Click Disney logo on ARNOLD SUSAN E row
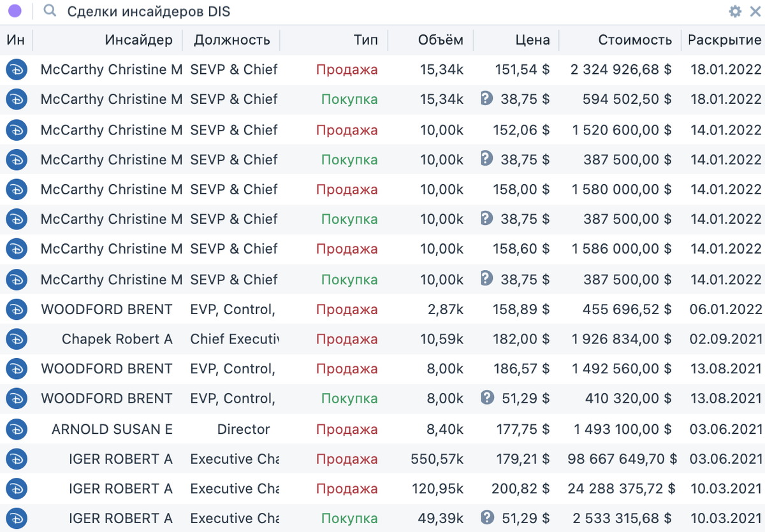The image size is (765, 532). 17,429
